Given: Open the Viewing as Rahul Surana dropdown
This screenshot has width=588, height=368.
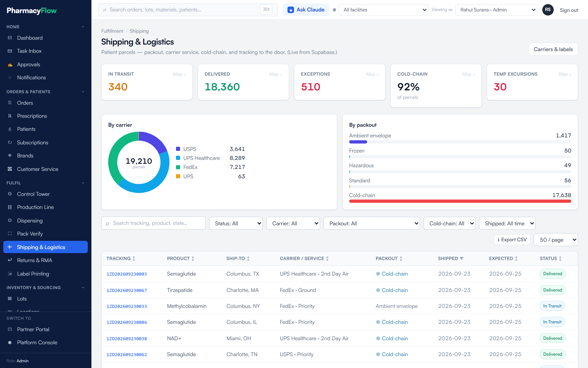Looking at the screenshot, I should pos(496,10).
